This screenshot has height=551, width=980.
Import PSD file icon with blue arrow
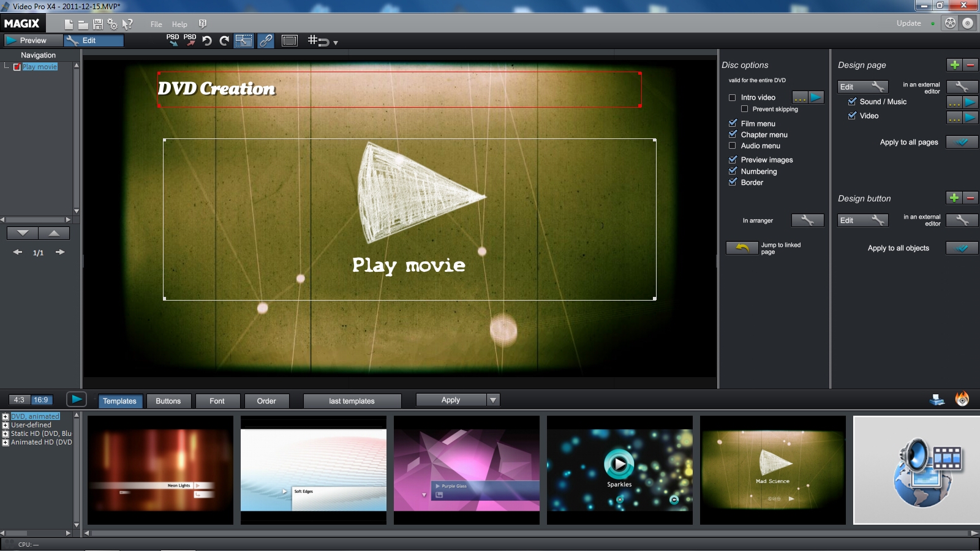pyautogui.click(x=173, y=40)
